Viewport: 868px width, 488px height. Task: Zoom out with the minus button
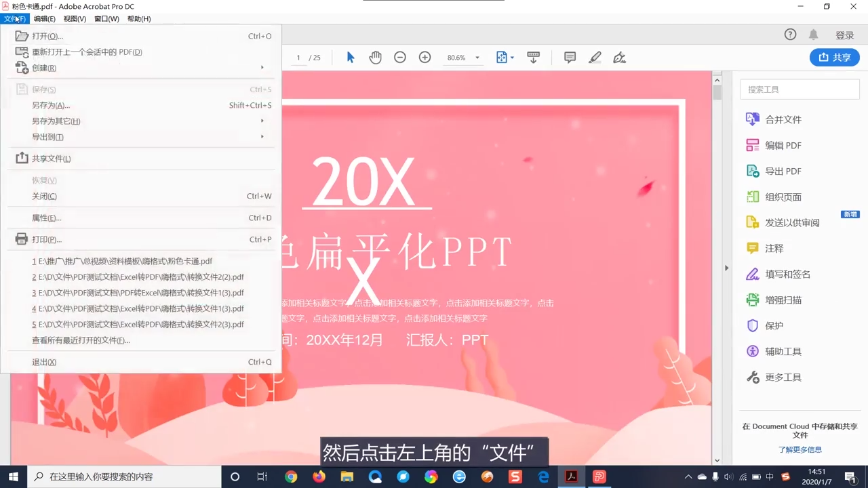[x=400, y=58]
